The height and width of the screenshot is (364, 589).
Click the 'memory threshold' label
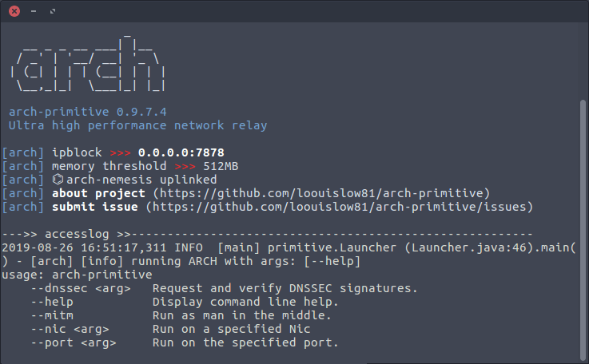[x=109, y=166]
